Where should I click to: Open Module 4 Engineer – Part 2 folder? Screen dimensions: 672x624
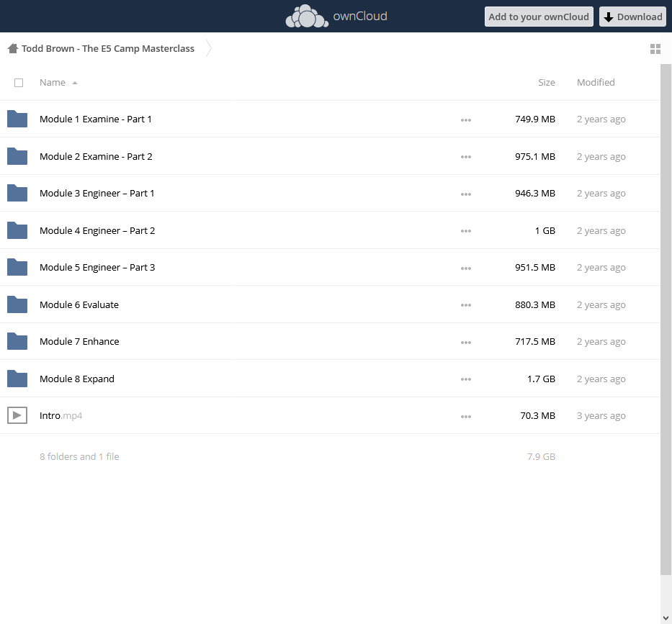(x=97, y=230)
